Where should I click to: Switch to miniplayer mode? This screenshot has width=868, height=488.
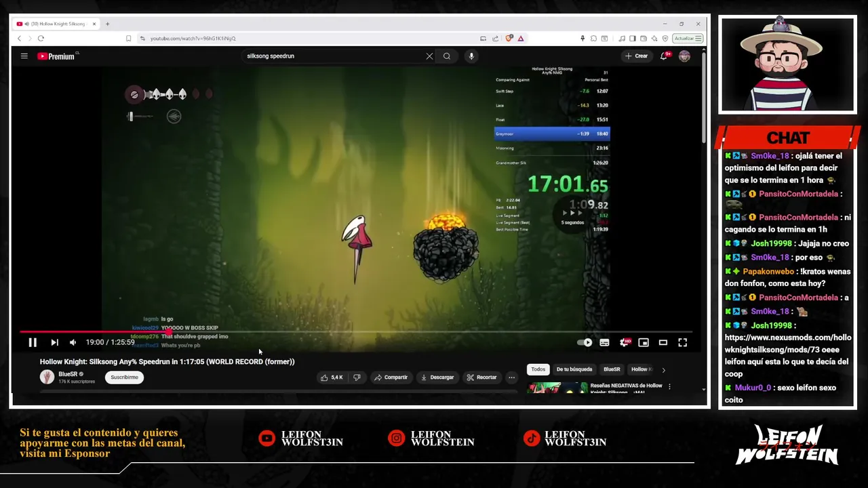[644, 342]
